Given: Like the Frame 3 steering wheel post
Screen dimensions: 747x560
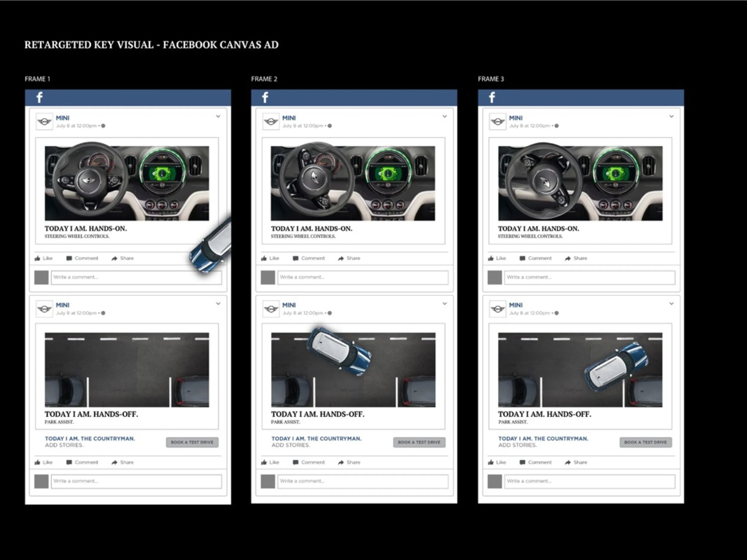Looking at the screenshot, I should pyautogui.click(x=497, y=258).
